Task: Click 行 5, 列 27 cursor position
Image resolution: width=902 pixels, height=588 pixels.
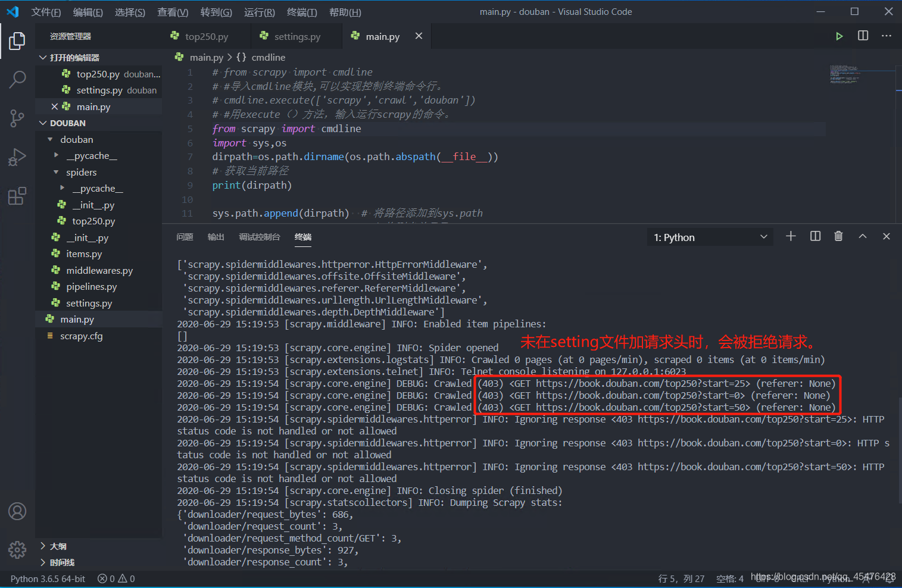Action: [681, 578]
